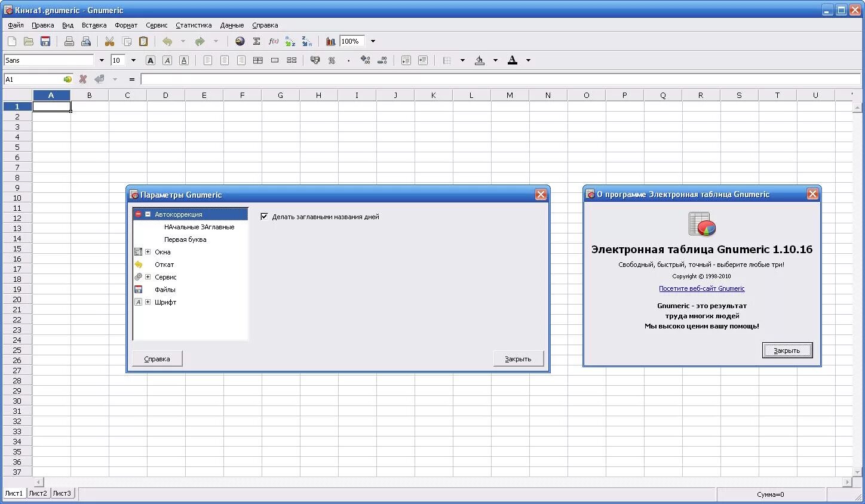Open the zoom level dropdown

[x=373, y=41]
